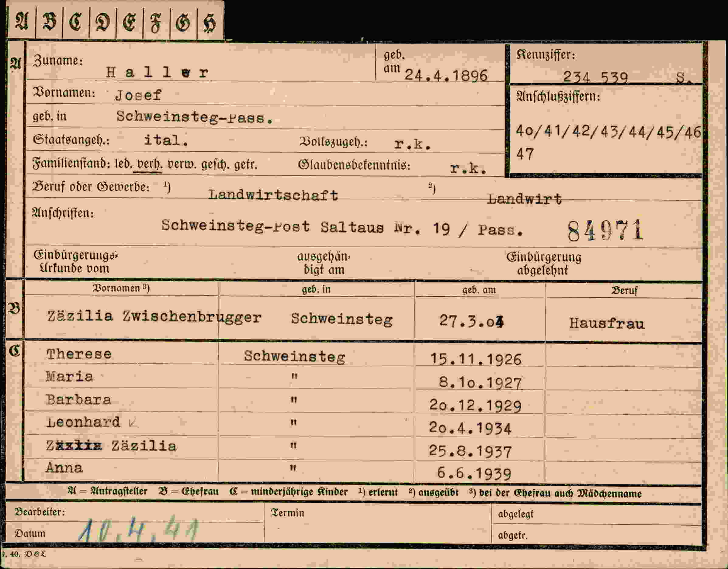Click the child name "Therese"
Viewport: 728px width, 569px height.
[x=79, y=354]
